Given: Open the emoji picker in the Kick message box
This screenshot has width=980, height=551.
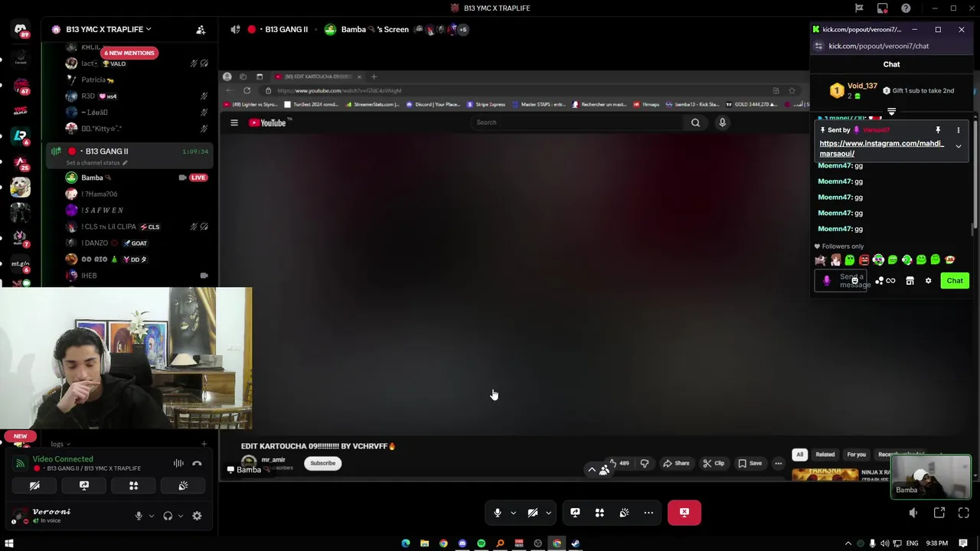Looking at the screenshot, I should point(855,281).
